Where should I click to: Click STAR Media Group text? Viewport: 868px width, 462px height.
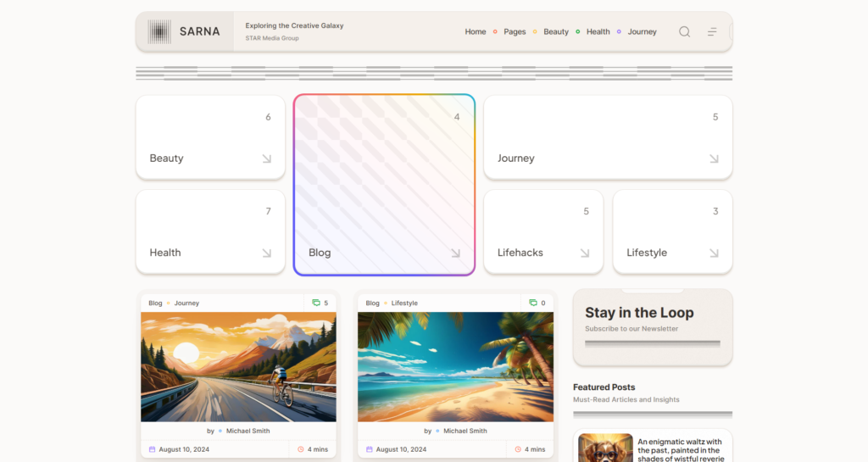272,38
